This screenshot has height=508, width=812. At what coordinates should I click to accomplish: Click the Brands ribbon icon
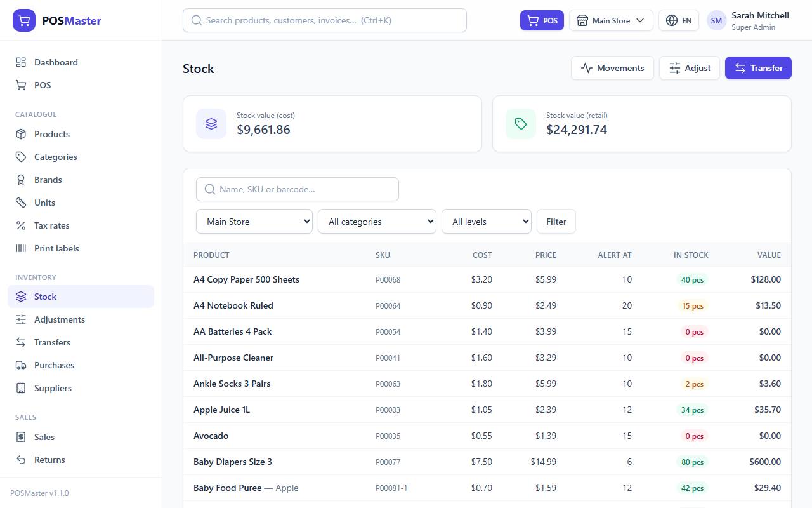[x=21, y=180]
